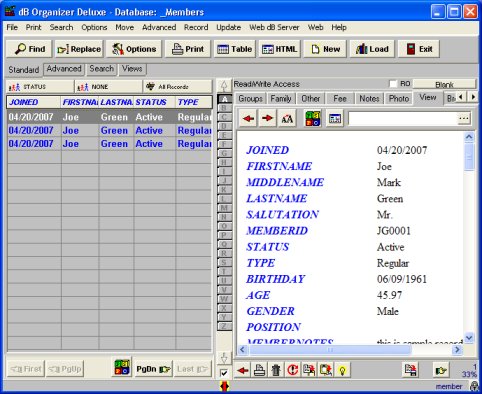Click the down arrow below alphabet index
This screenshot has height=394, width=482.
click(x=224, y=358)
